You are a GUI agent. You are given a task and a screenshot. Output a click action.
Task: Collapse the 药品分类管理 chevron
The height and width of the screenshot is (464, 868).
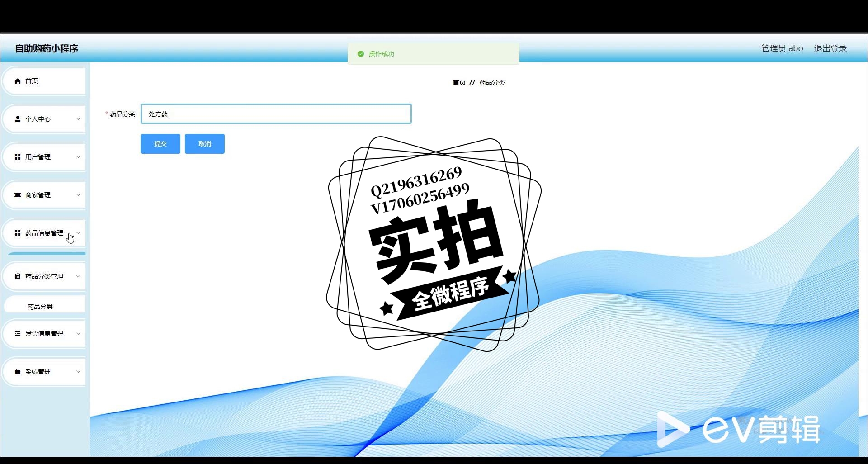coord(78,276)
